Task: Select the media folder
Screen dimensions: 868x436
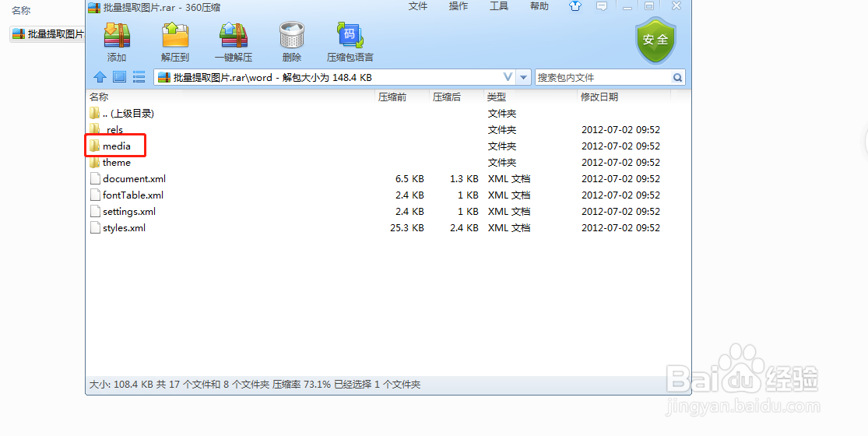Action: coord(388,146)
